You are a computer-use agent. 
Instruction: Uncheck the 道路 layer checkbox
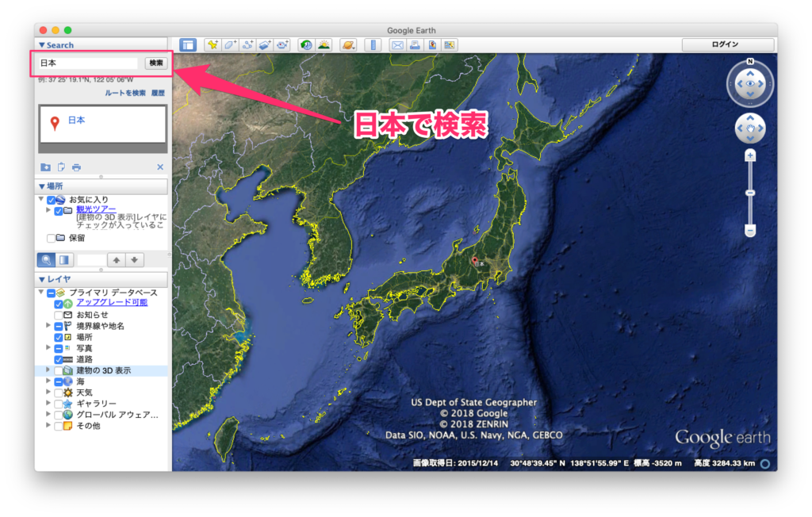pos(59,359)
